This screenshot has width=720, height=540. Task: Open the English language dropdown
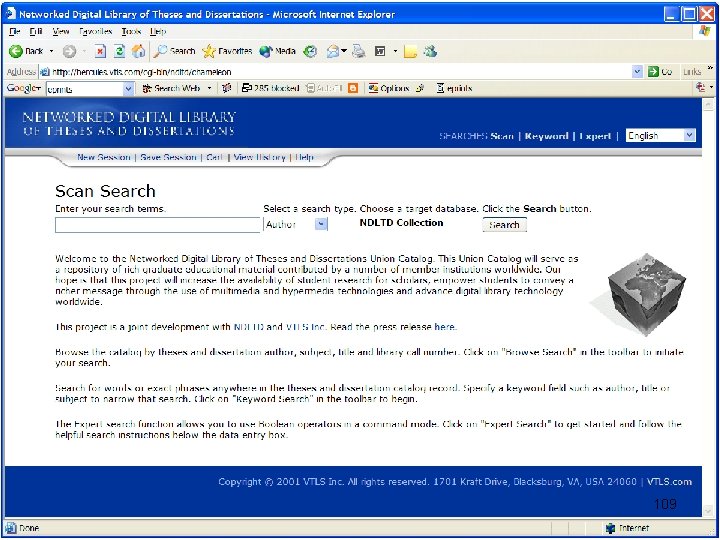tap(689, 135)
